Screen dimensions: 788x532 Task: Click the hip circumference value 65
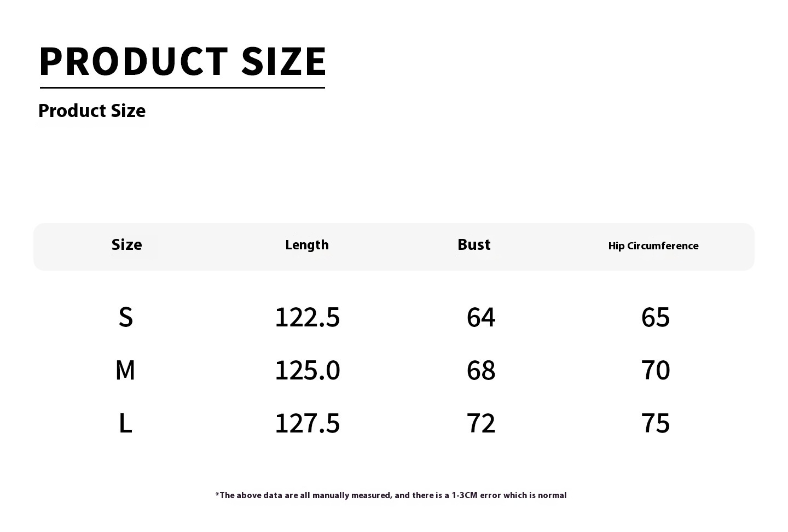[x=655, y=317]
